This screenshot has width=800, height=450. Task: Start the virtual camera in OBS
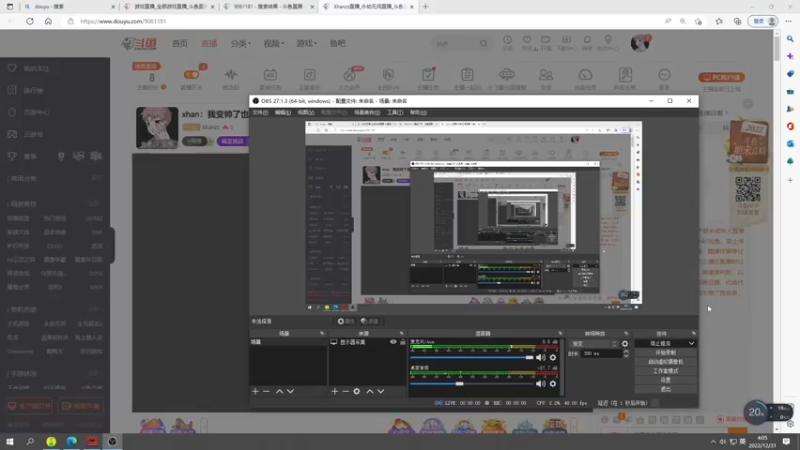click(x=665, y=362)
